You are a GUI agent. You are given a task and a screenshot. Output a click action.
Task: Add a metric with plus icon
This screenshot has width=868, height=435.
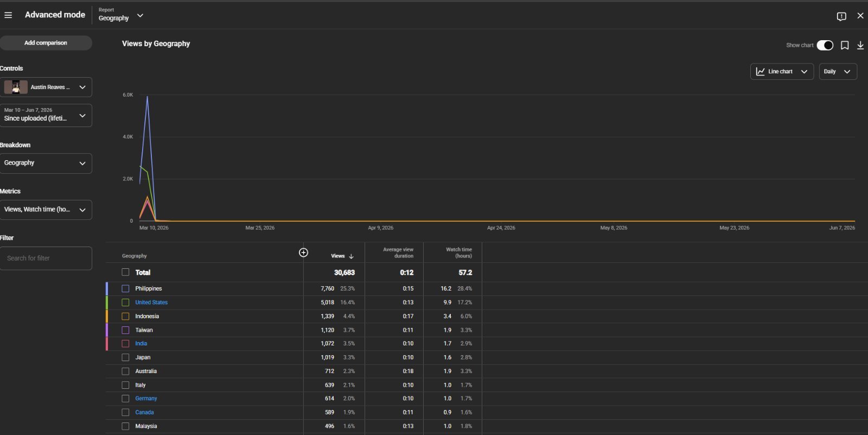(x=303, y=253)
